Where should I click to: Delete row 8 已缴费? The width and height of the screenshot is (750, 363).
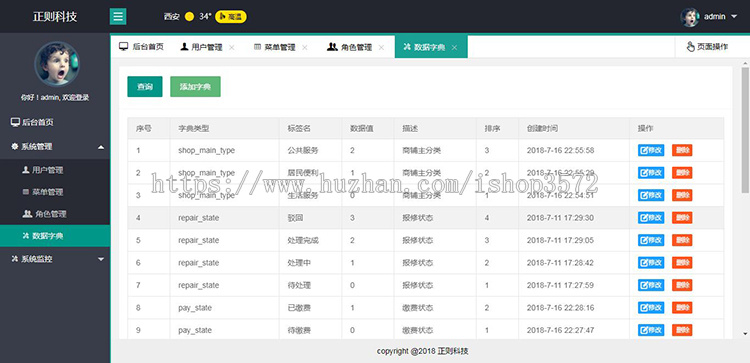click(x=682, y=308)
